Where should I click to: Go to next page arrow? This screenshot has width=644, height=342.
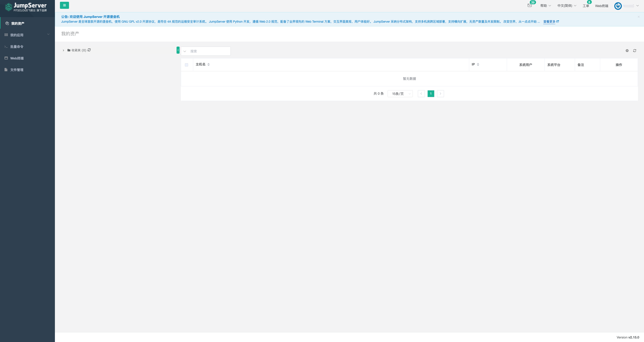pos(440,94)
